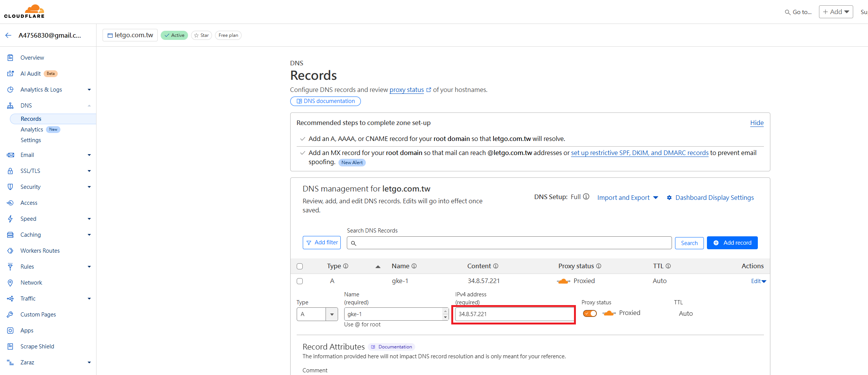
Task: Click the Cloudflare logo
Action: click(24, 11)
